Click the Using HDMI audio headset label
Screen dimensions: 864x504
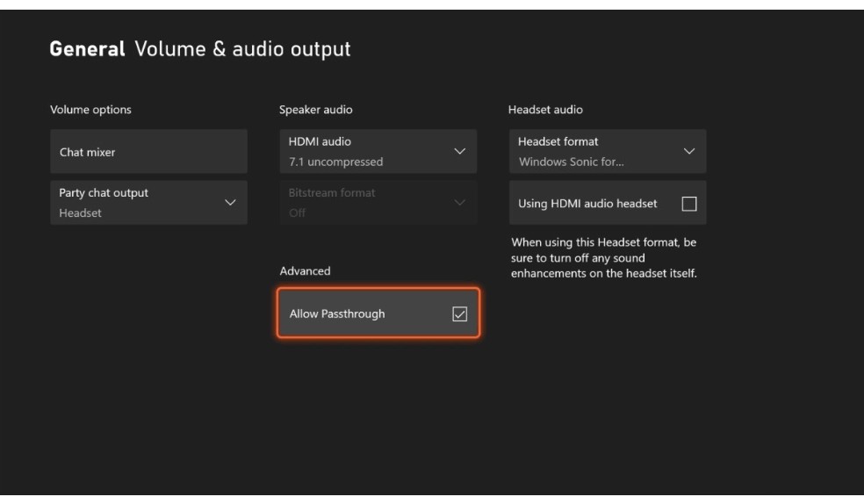[x=587, y=204]
